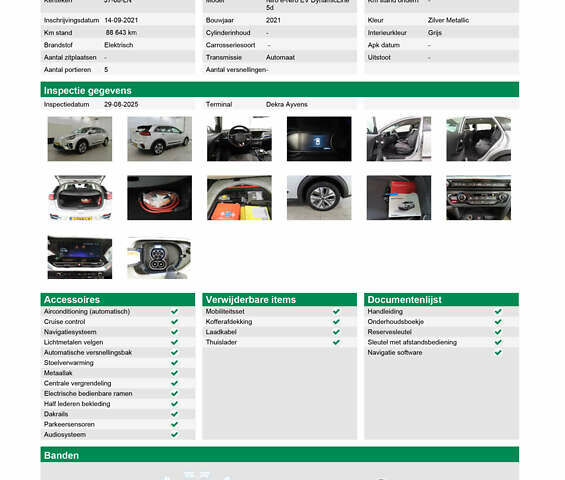Click checkmark next to Mobiliteitsset
This screenshot has width=565, height=480.
click(x=336, y=311)
